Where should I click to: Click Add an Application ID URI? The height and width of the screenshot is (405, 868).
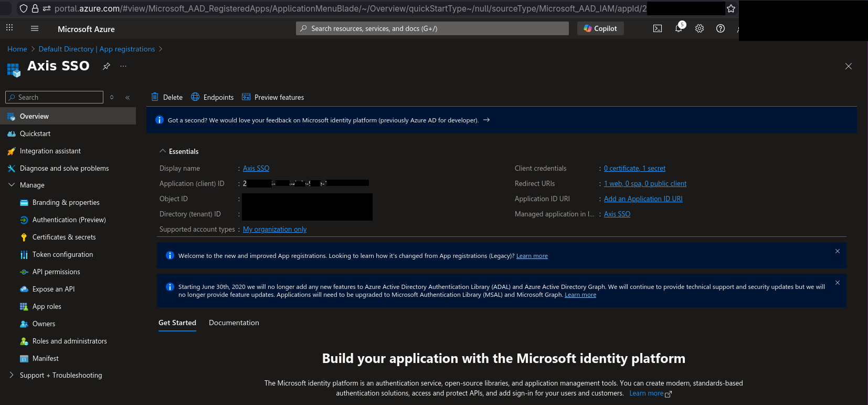pyautogui.click(x=643, y=199)
